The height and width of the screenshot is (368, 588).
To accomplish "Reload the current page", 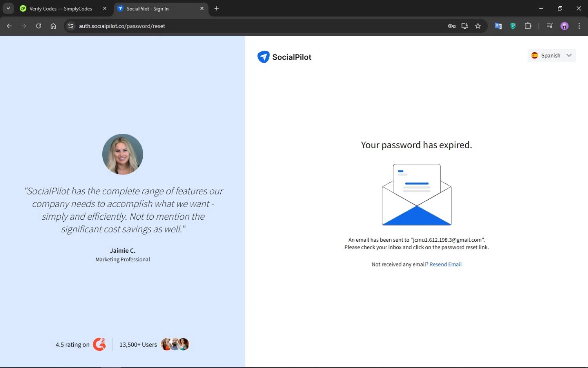I will 38,26.
